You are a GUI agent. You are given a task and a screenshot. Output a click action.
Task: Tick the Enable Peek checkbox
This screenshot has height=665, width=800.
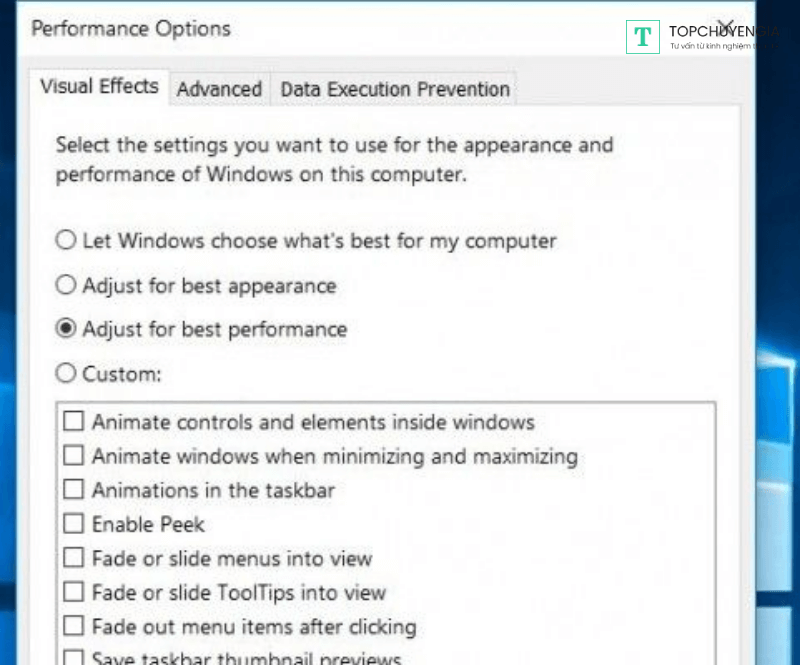(x=74, y=524)
